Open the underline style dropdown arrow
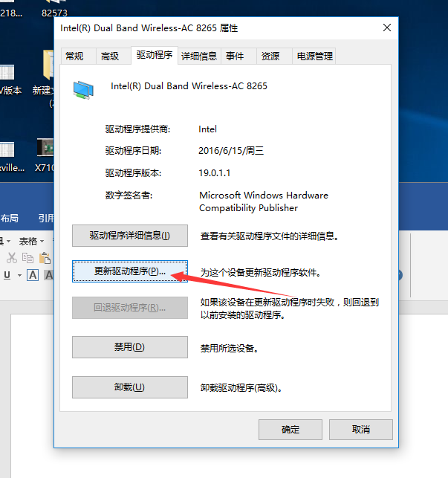 pyautogui.click(x=19, y=276)
